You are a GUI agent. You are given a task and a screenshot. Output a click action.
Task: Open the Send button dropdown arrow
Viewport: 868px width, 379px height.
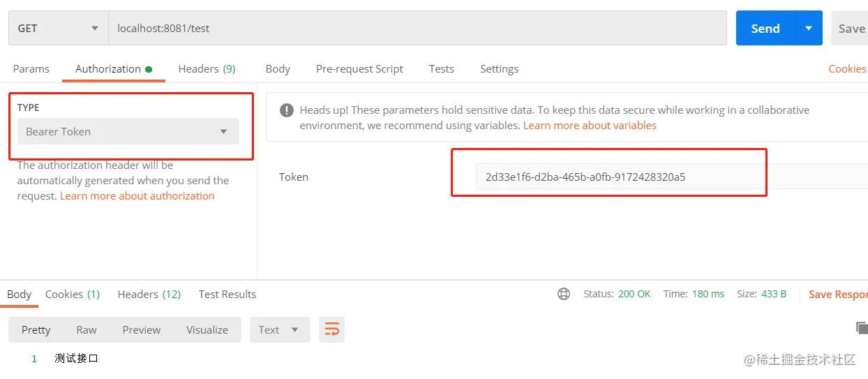pyautogui.click(x=809, y=28)
